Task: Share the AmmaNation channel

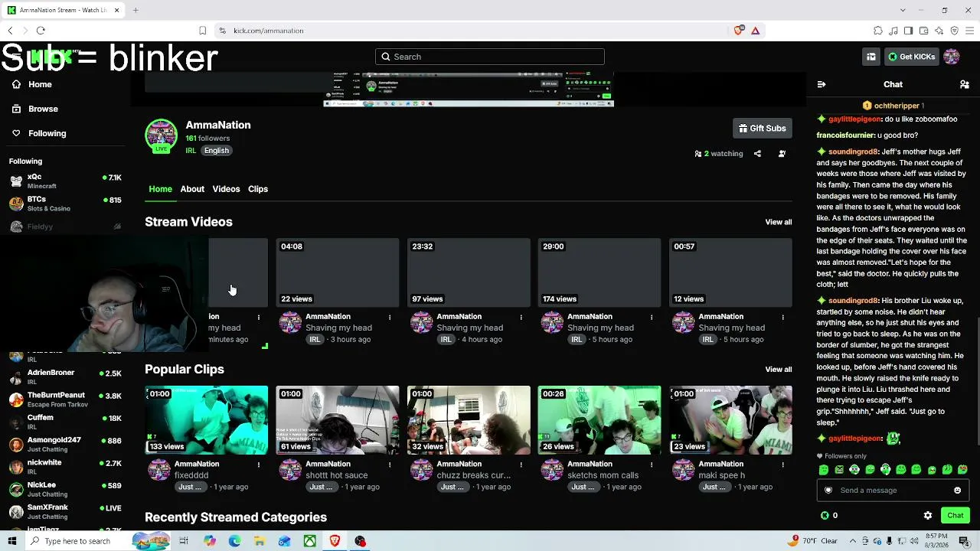Action: (x=757, y=154)
